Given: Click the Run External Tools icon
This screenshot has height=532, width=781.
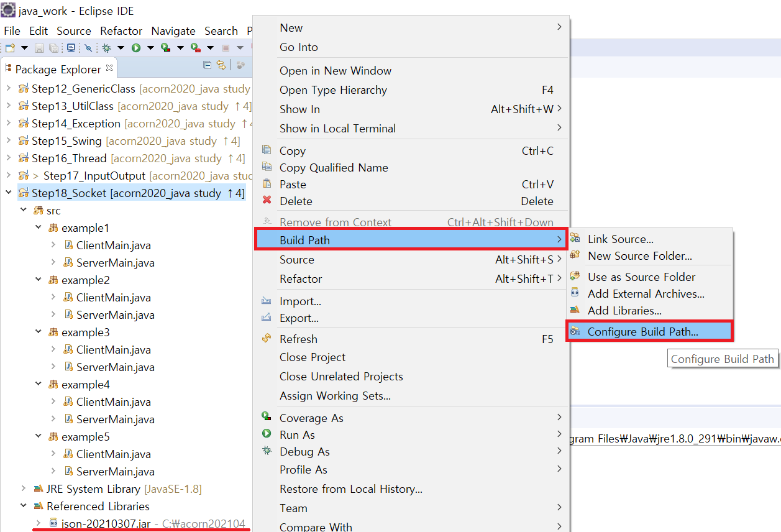Looking at the screenshot, I should (x=195, y=48).
